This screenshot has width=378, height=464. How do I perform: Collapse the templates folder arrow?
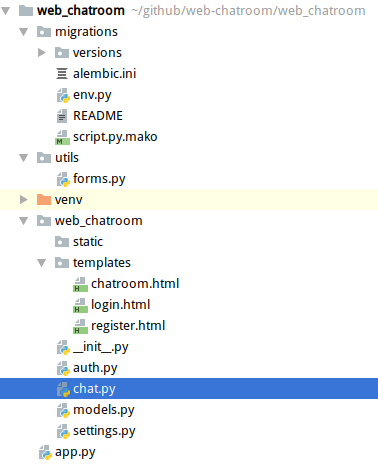(x=42, y=263)
